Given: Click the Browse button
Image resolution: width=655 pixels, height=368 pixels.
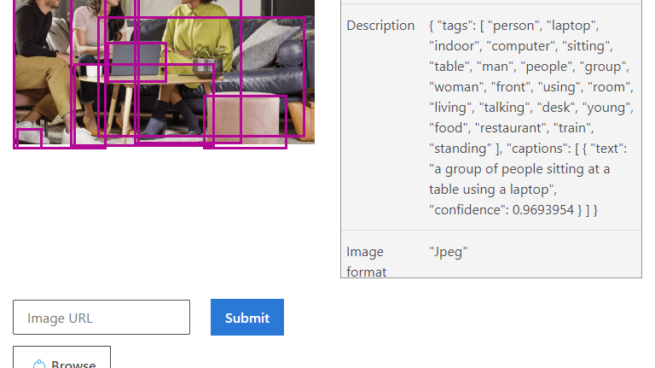Looking at the screenshot, I should [x=62, y=357].
